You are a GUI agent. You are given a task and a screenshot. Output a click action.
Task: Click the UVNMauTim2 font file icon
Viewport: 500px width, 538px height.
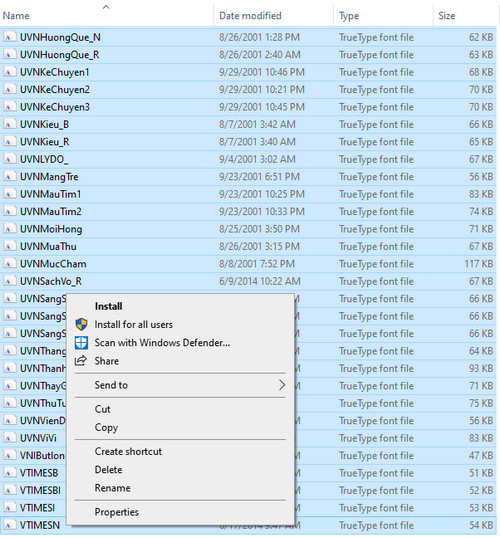[10, 211]
